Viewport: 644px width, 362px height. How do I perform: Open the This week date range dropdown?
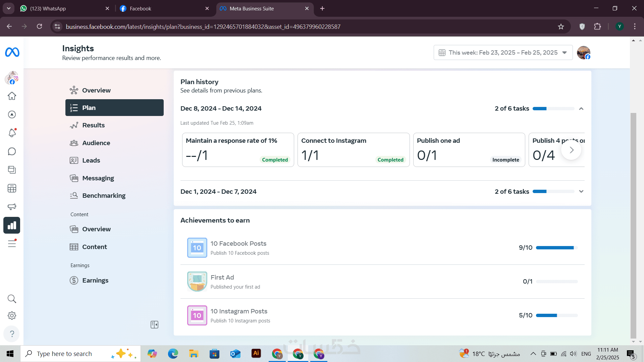click(503, 53)
